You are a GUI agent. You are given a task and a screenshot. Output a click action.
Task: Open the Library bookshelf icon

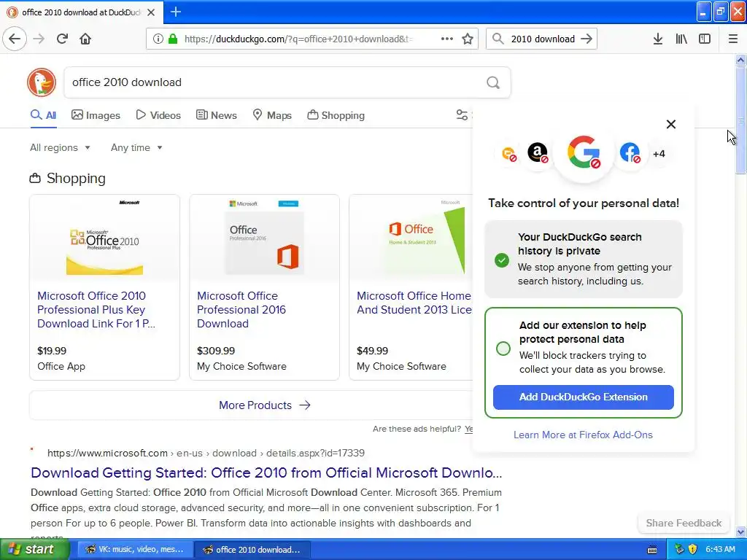[681, 39]
